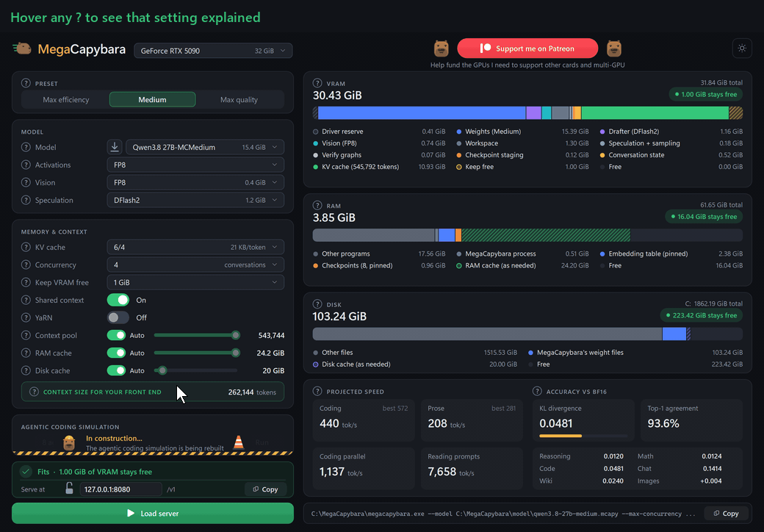The image size is (764, 532).
Task: Toggle Disk cache Auto switch
Action: pyautogui.click(x=117, y=370)
